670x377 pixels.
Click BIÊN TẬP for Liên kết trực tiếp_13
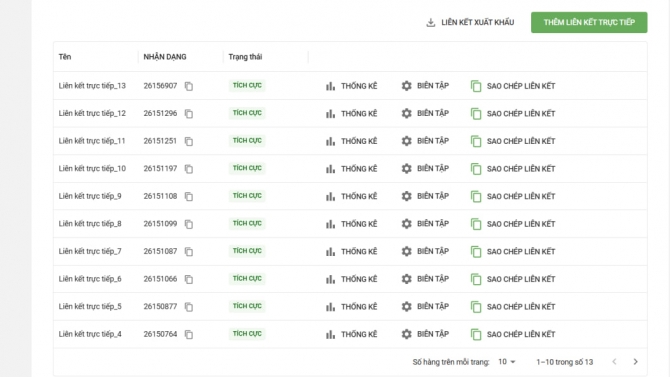425,86
